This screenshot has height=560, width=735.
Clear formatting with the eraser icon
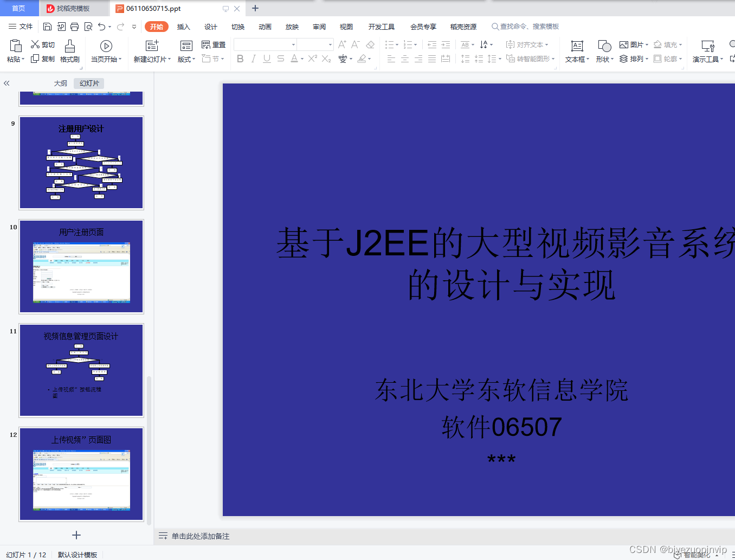point(370,44)
